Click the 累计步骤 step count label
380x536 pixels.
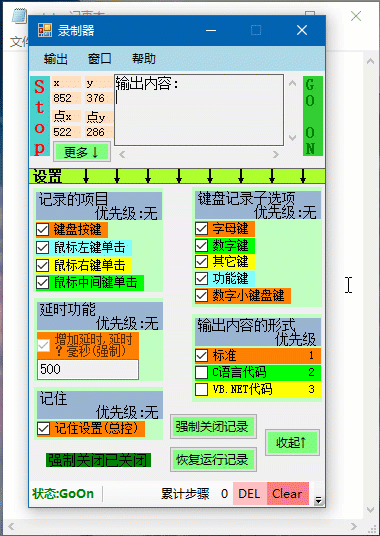point(185,494)
